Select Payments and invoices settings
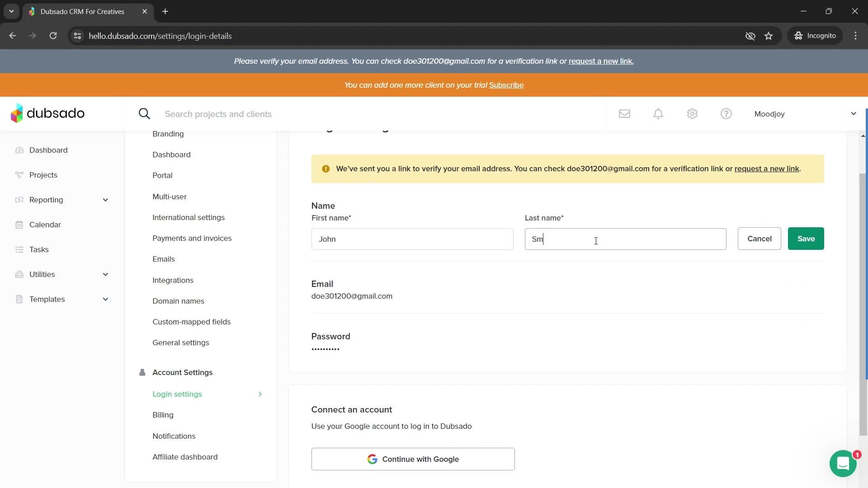The width and height of the screenshot is (868, 488). coord(192,238)
